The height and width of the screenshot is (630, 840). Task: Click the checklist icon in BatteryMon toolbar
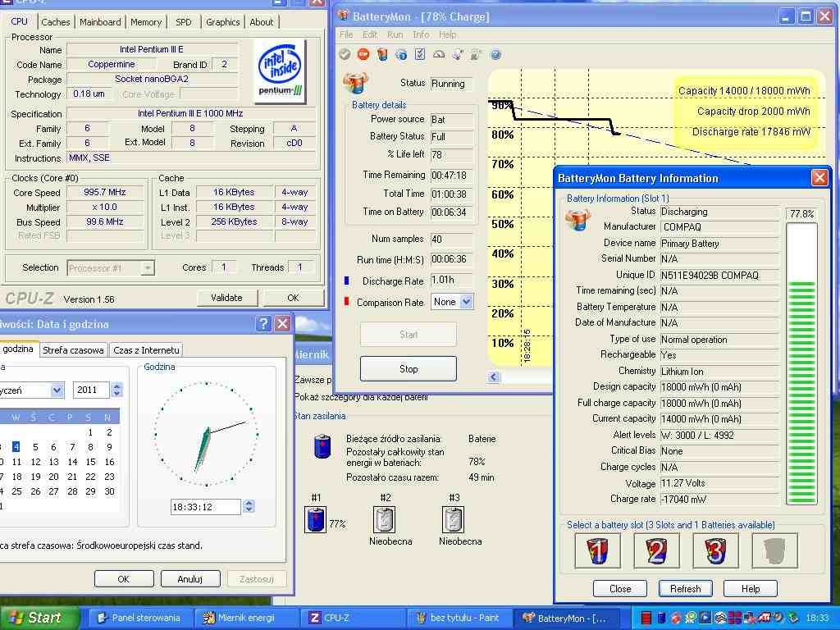click(x=420, y=55)
